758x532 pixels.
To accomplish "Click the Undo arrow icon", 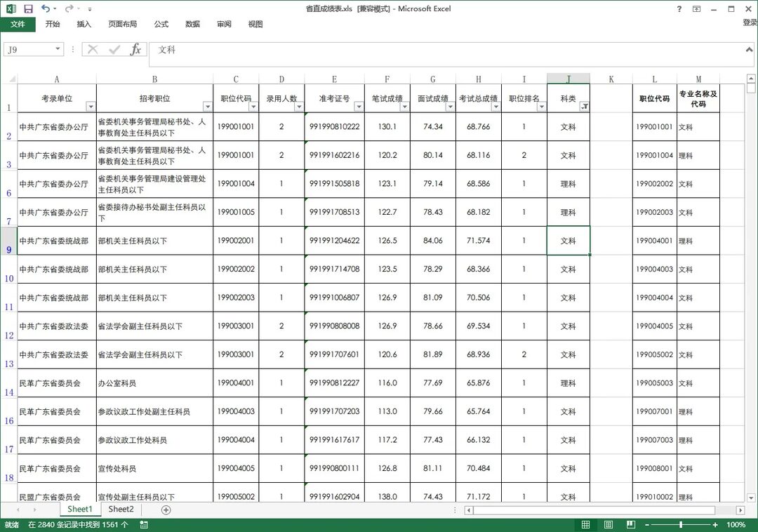I will (x=46, y=9).
